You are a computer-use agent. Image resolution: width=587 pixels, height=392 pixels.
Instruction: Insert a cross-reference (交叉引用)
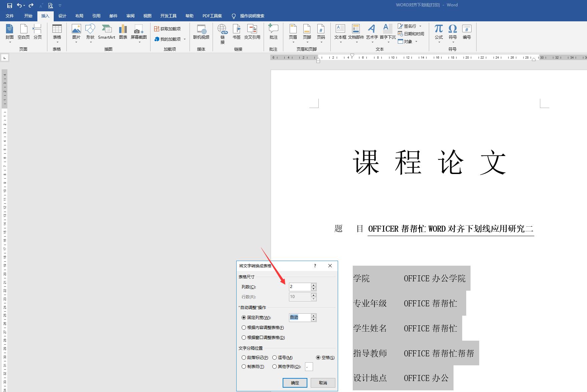252,32
